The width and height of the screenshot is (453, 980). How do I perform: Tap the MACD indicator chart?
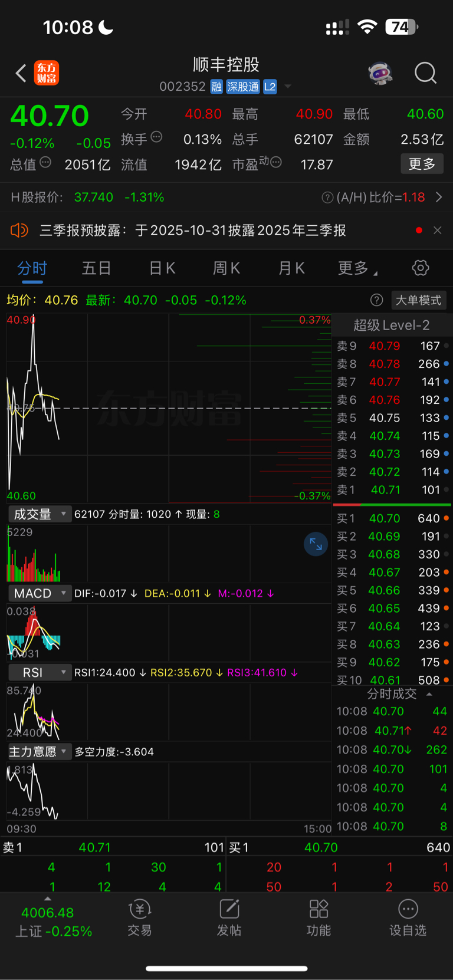coord(169,632)
